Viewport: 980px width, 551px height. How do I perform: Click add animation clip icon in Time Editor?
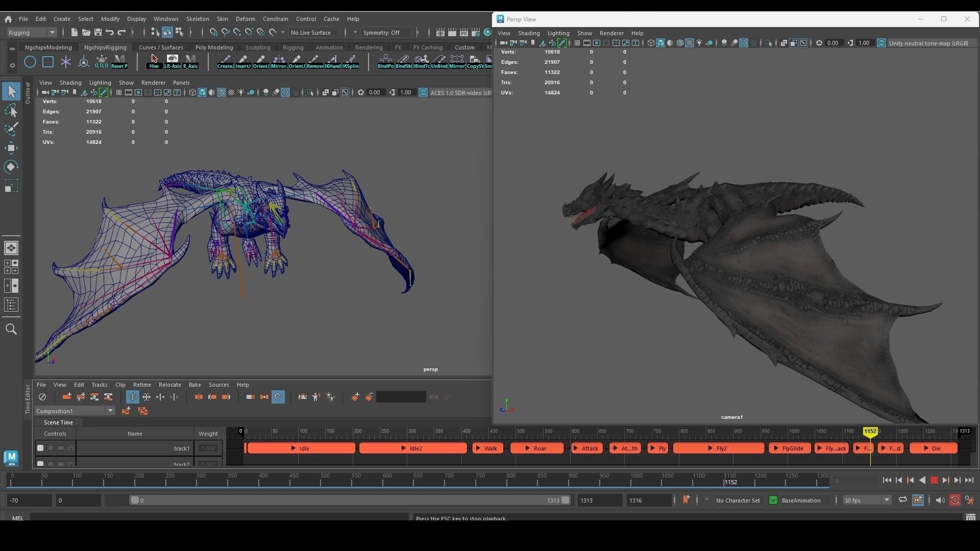click(67, 397)
